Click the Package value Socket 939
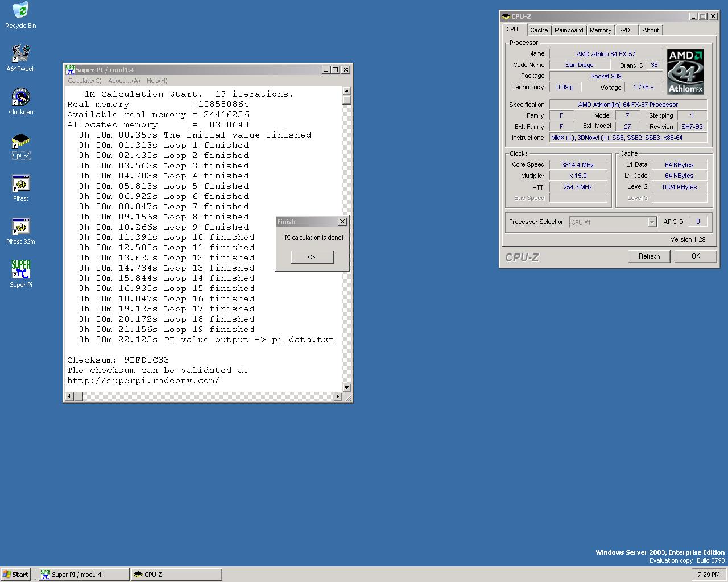 click(606, 76)
